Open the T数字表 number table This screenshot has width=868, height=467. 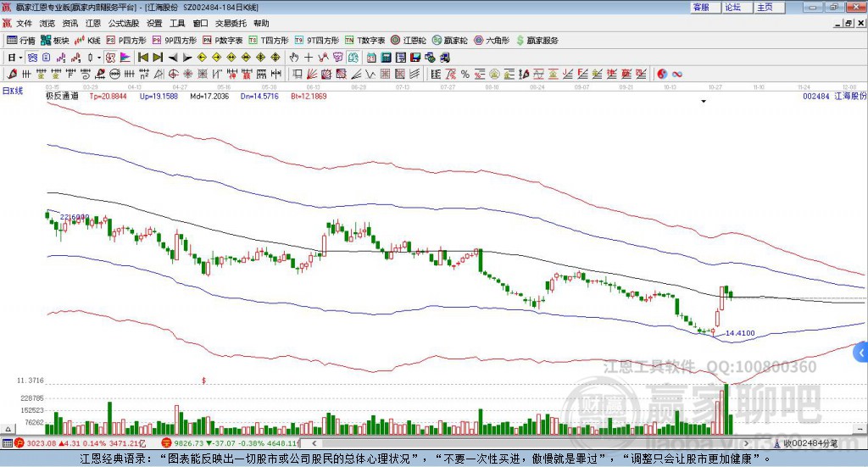(x=364, y=41)
